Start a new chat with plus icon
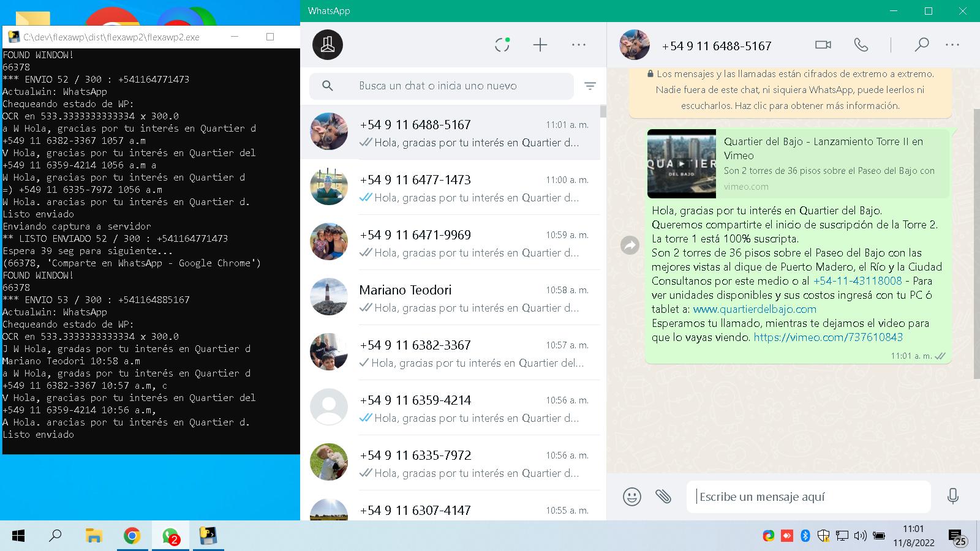This screenshot has height=551, width=980. 540,45
